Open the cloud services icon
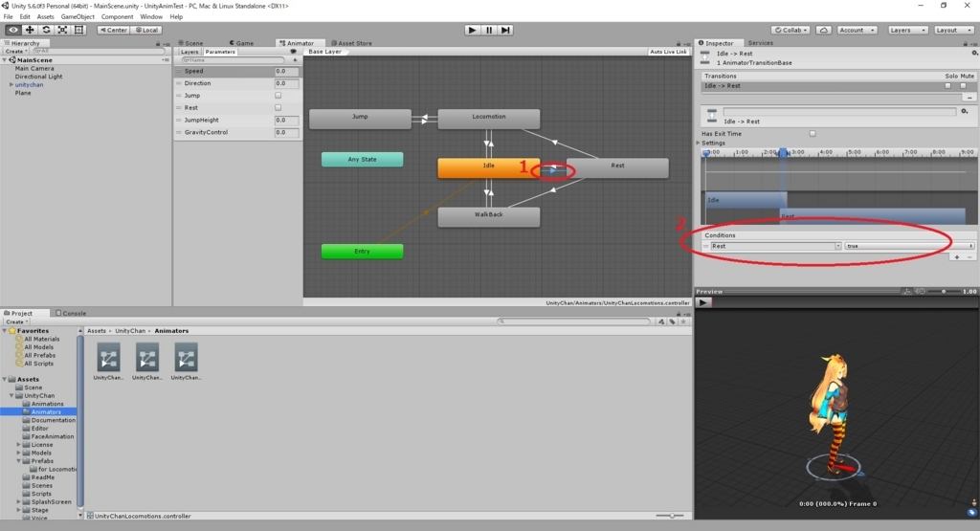Viewport: 980px width, 531px height. tap(824, 30)
